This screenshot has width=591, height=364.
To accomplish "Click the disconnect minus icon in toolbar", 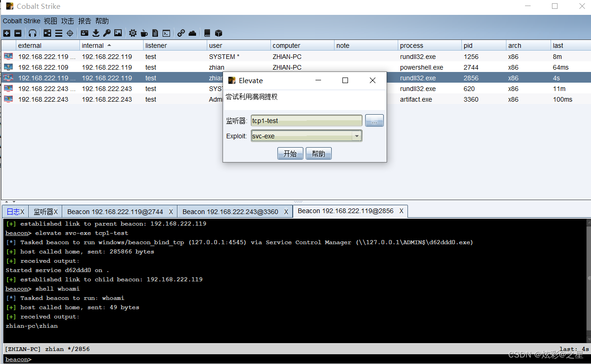I will tap(18, 33).
